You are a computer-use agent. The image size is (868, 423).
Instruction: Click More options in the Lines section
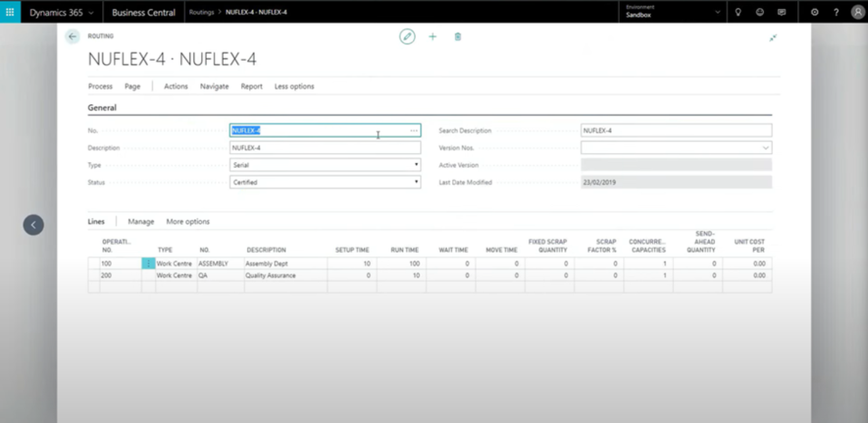coord(188,222)
